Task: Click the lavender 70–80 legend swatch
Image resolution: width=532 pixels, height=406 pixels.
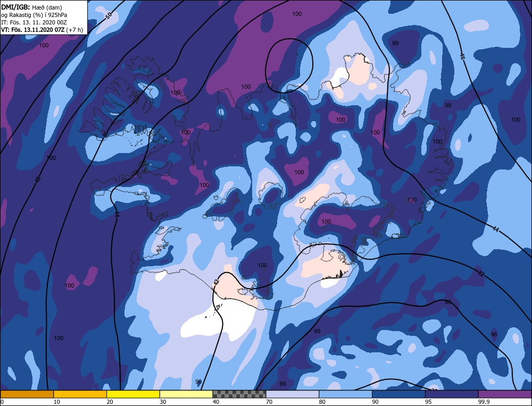Action: (293, 394)
